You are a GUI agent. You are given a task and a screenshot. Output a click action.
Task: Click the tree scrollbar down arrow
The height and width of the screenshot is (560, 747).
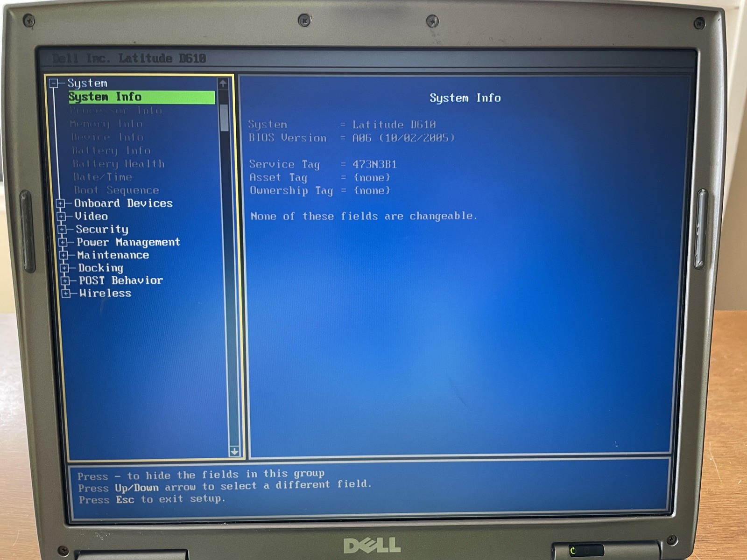tap(234, 451)
